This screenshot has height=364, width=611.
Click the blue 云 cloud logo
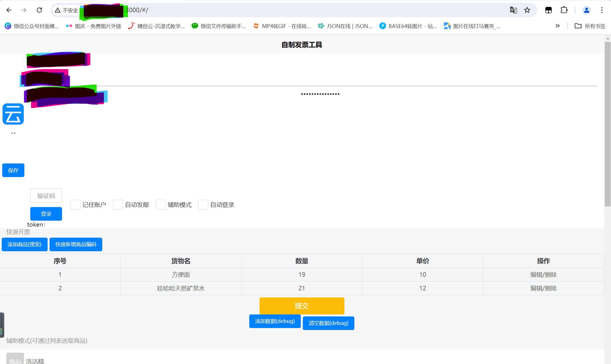[13, 114]
